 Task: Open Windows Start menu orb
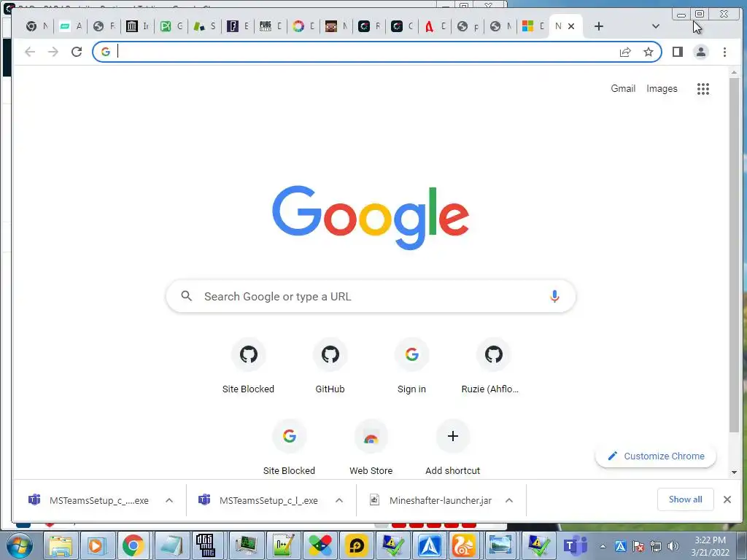(19, 545)
